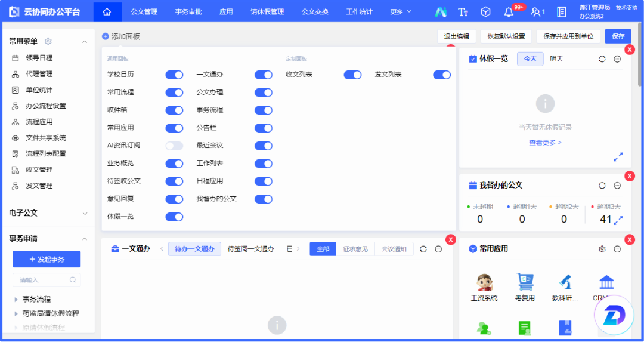Expand the 电子公文 section

85,213
